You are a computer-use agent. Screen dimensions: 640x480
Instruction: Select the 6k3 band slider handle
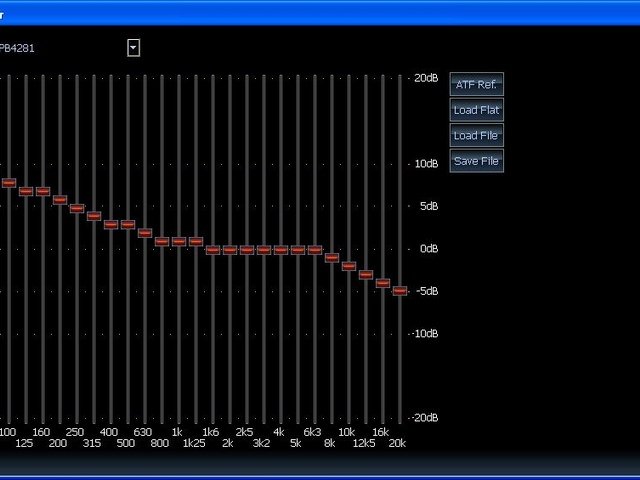(x=315, y=250)
